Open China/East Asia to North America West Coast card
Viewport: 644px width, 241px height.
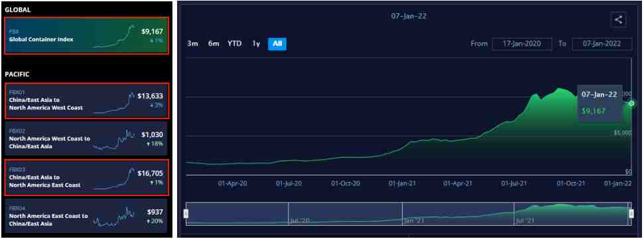[x=86, y=101]
